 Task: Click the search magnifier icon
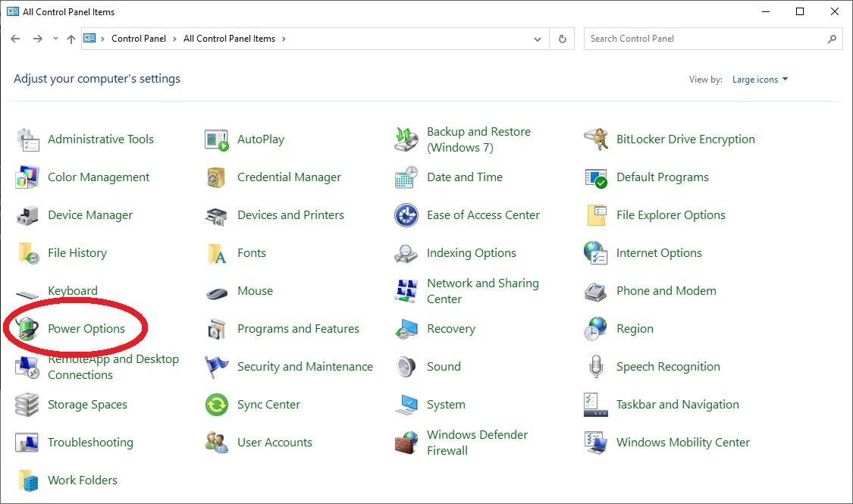pyautogui.click(x=832, y=39)
